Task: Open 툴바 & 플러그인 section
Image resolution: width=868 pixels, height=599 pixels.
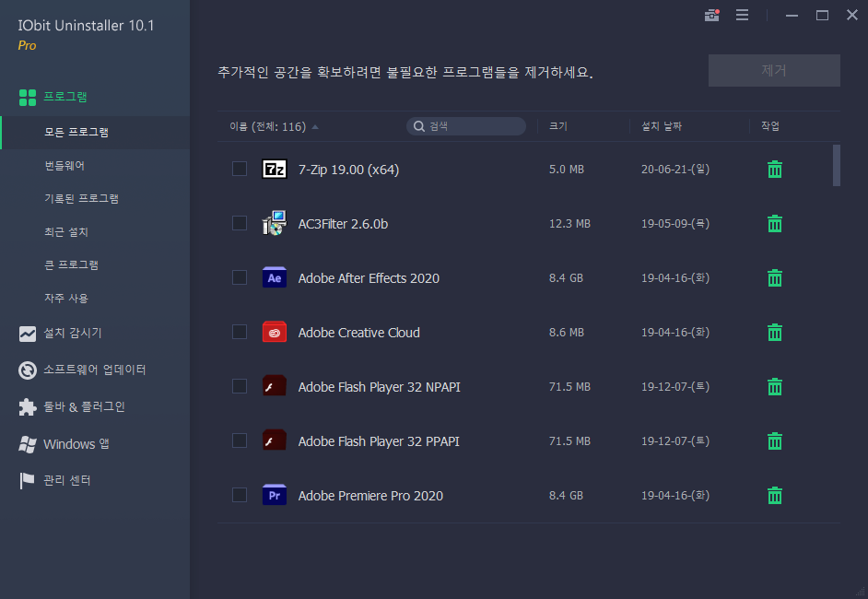Action: point(84,407)
